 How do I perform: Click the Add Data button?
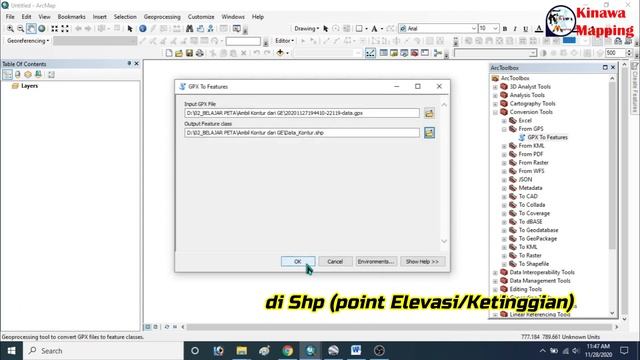point(280,53)
